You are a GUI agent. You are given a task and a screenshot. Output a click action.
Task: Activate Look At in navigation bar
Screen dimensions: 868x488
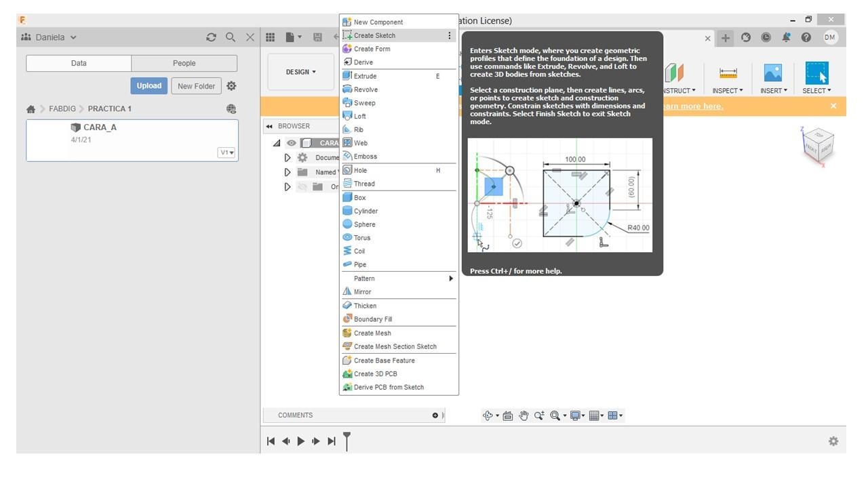[x=507, y=415]
